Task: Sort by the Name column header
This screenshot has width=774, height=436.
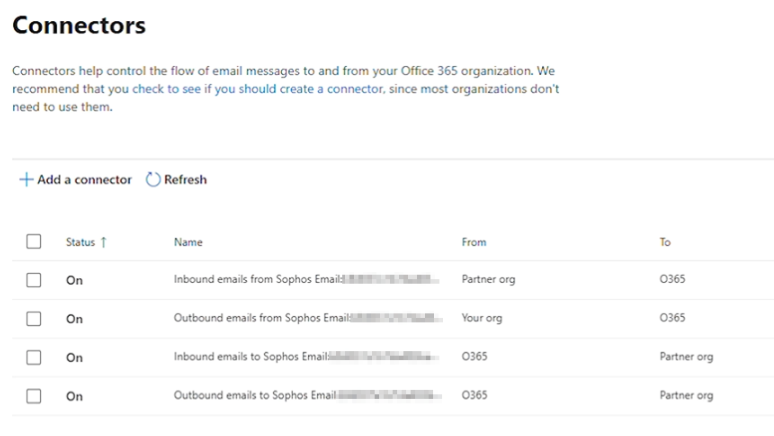Action: tap(188, 242)
